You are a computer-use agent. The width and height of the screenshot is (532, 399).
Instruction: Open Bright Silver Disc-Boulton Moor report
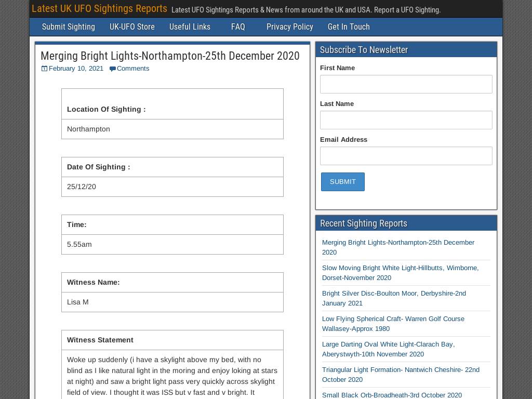pos(394,298)
